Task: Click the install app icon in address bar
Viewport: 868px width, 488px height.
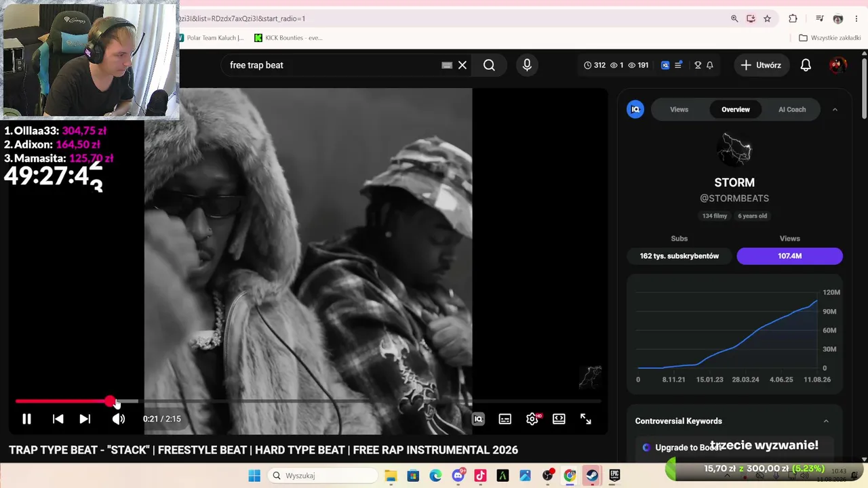Action: coord(751,19)
